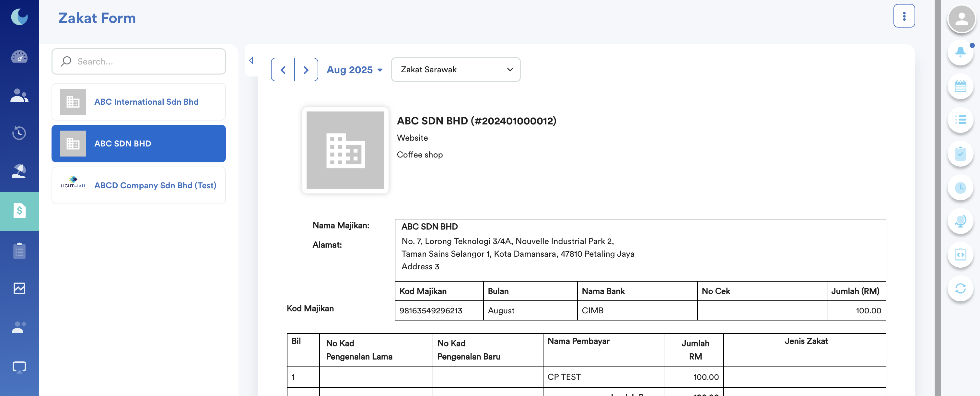
Task: Expand the Aug 2025 month picker
Action: pos(354,70)
